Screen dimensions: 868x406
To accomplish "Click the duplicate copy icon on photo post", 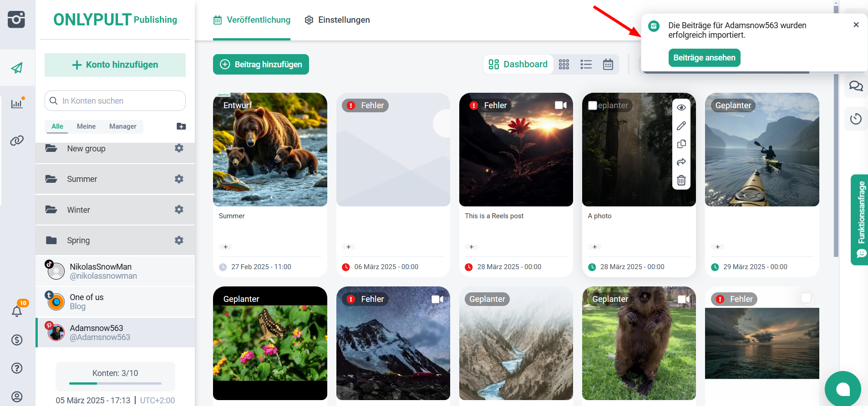I will 681,144.
